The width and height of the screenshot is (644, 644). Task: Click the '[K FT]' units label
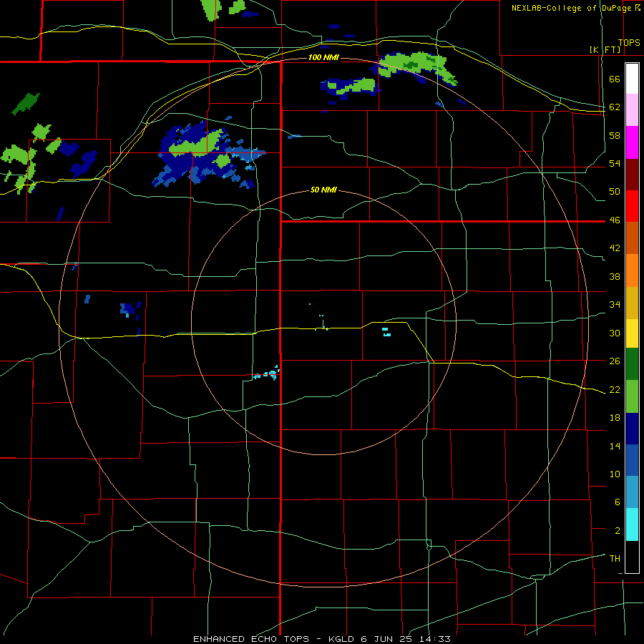click(x=605, y=49)
